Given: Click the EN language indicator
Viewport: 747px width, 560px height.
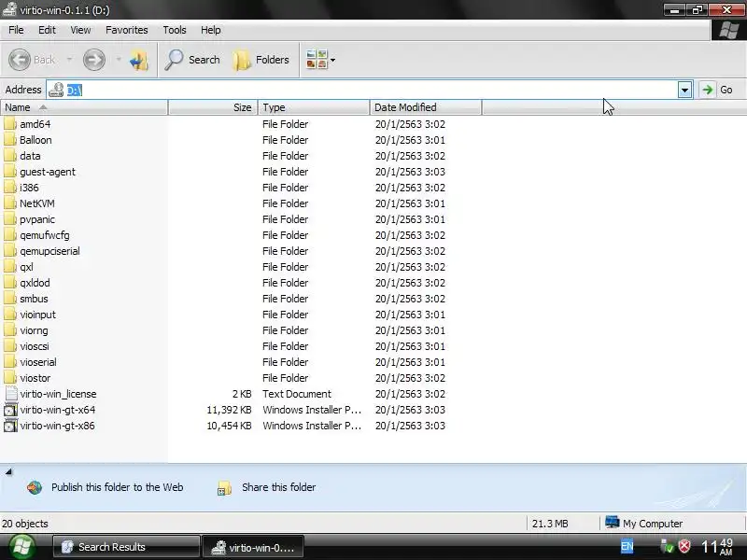Looking at the screenshot, I should [x=627, y=547].
